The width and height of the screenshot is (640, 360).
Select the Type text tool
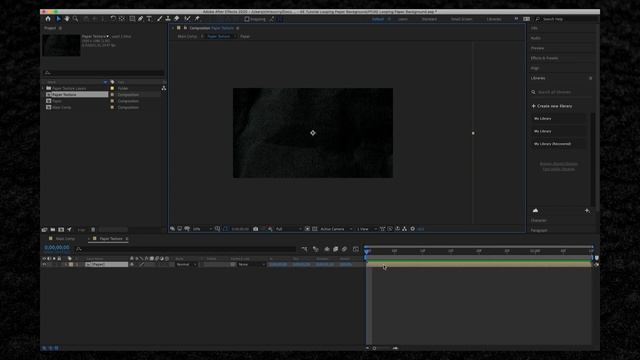tap(149, 19)
